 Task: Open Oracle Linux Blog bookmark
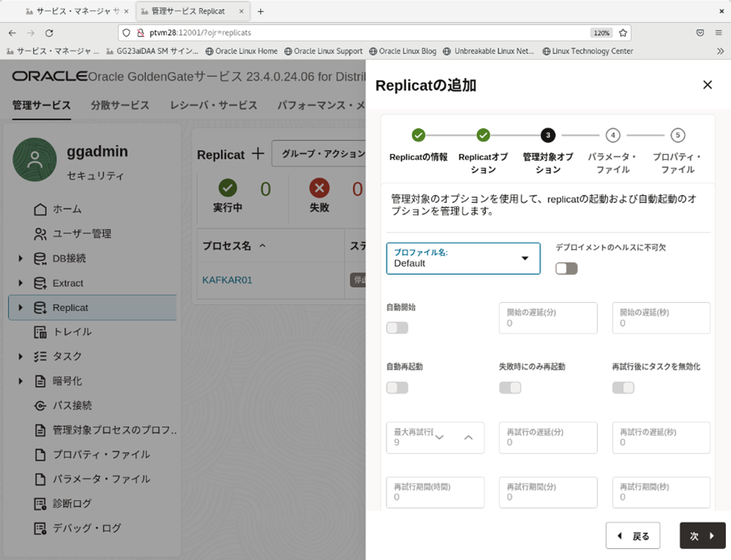[403, 51]
